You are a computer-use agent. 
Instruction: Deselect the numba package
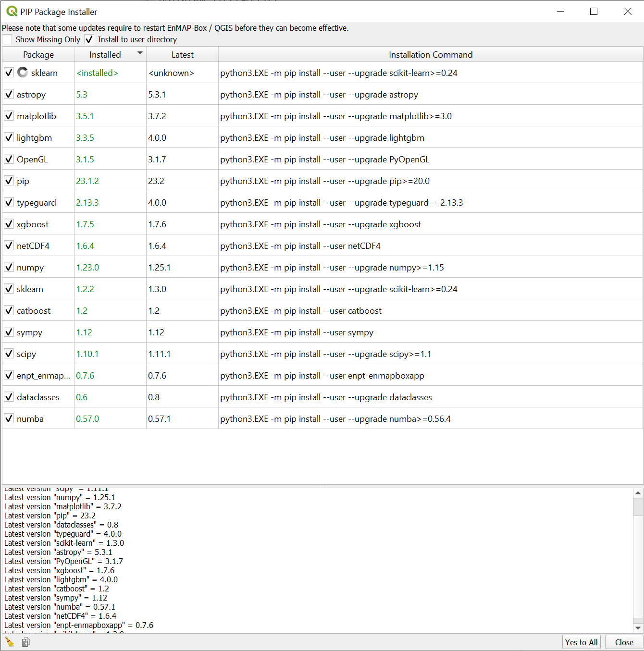point(9,418)
